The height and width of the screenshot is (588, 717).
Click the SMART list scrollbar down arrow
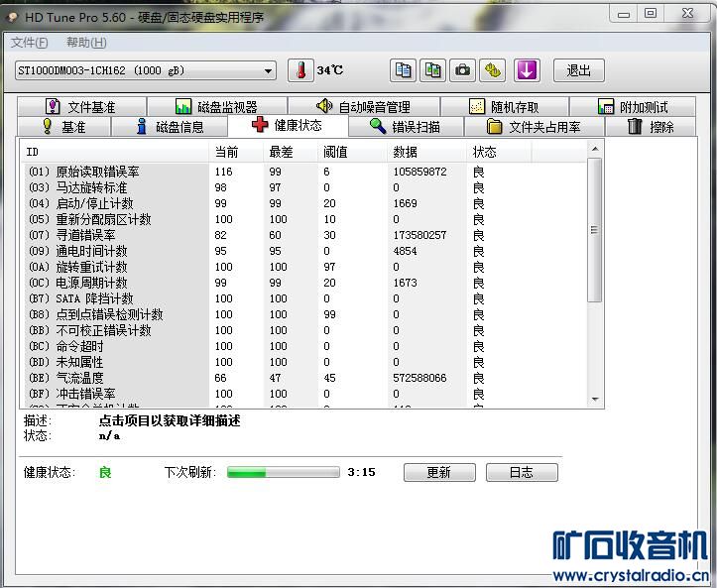[594, 400]
